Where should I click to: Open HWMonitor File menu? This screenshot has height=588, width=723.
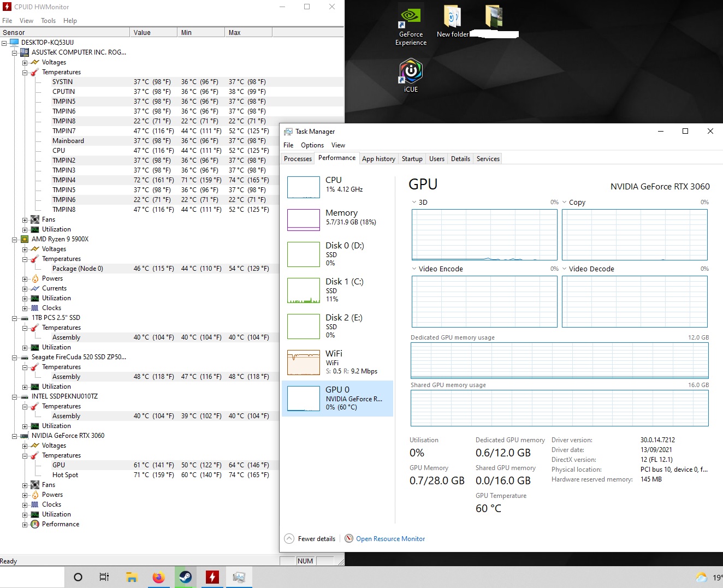(7, 21)
